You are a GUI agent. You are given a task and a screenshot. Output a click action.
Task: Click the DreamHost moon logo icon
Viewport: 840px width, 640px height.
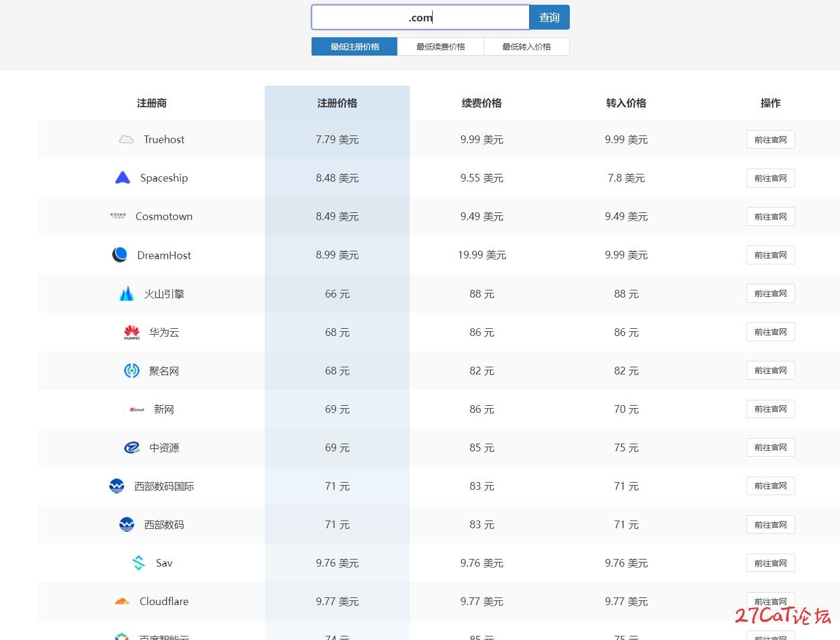point(119,254)
